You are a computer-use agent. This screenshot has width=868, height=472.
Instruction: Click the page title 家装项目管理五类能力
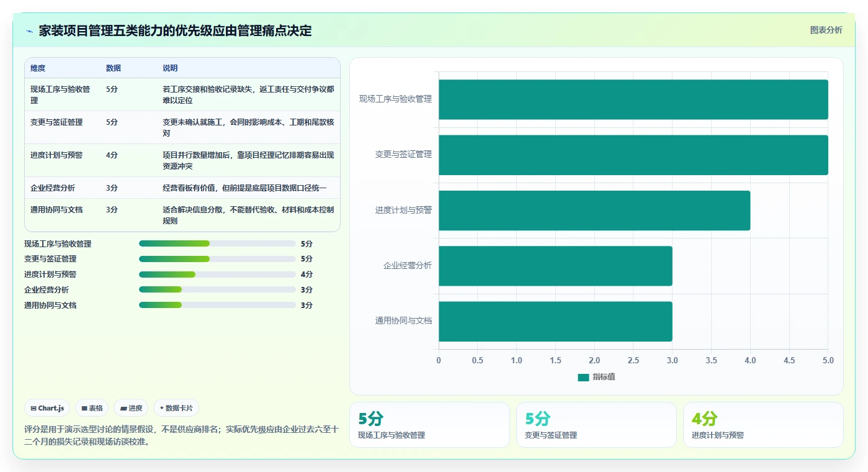click(x=175, y=30)
